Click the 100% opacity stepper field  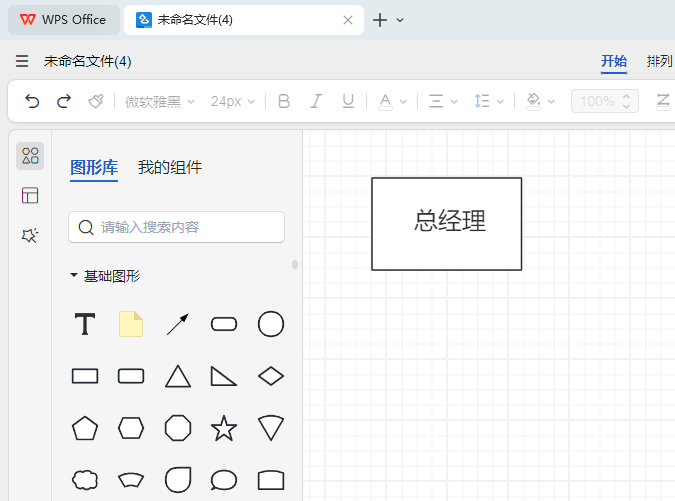(x=604, y=102)
